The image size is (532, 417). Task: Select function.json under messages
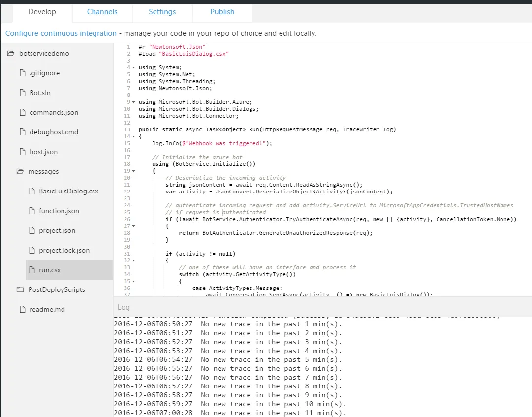pyautogui.click(x=59, y=211)
